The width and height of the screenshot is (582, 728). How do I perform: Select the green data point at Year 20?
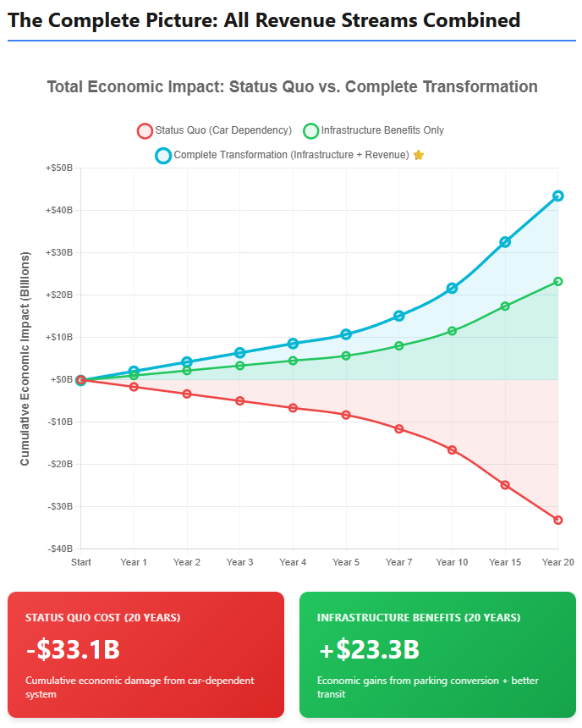558,281
